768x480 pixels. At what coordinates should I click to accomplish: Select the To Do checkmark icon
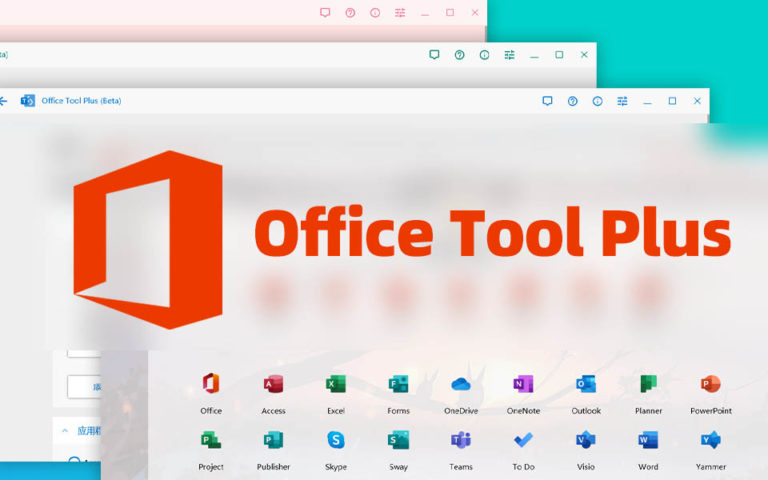pos(523,440)
